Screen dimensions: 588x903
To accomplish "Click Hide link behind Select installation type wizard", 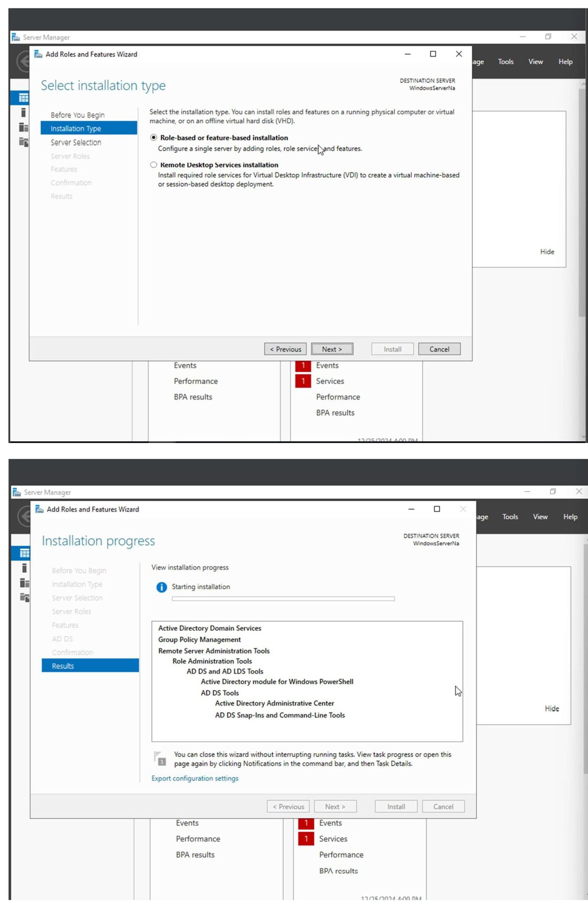I will coord(547,252).
